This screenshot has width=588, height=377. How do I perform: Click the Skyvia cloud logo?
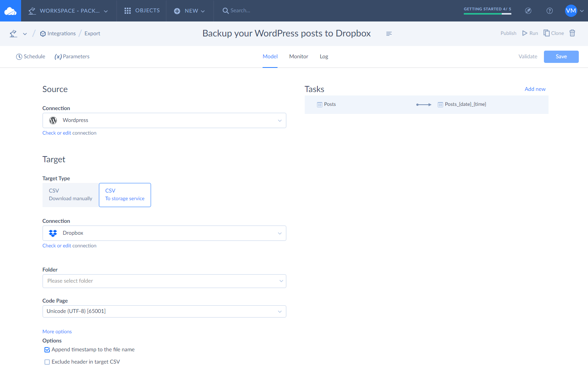pos(10,10)
